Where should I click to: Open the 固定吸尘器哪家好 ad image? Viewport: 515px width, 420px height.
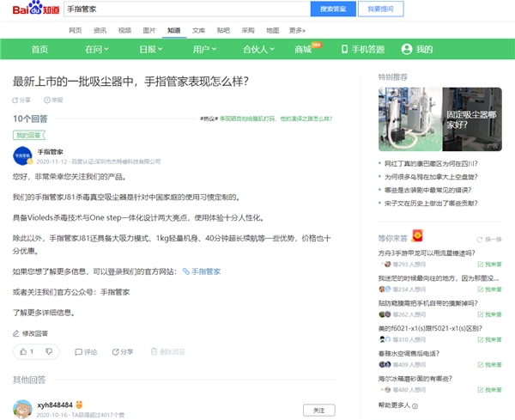click(x=440, y=119)
